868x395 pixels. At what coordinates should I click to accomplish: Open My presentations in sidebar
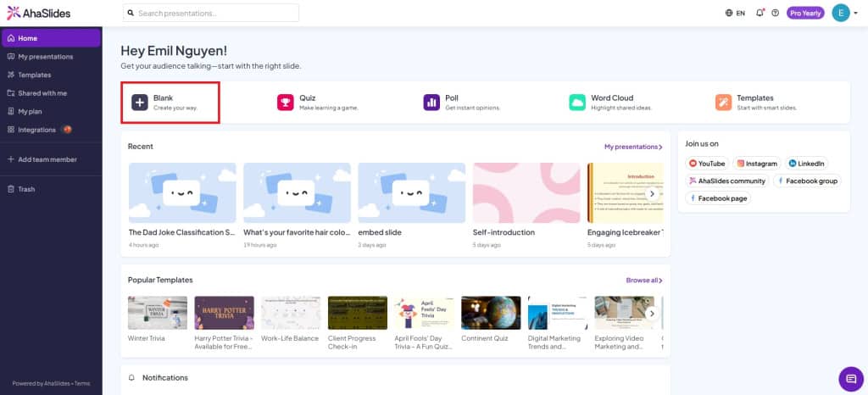[x=51, y=57]
